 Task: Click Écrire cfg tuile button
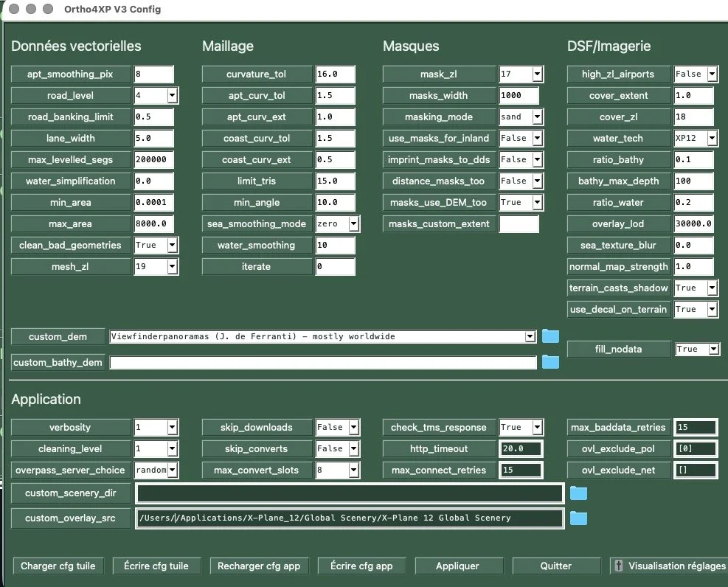(156, 566)
